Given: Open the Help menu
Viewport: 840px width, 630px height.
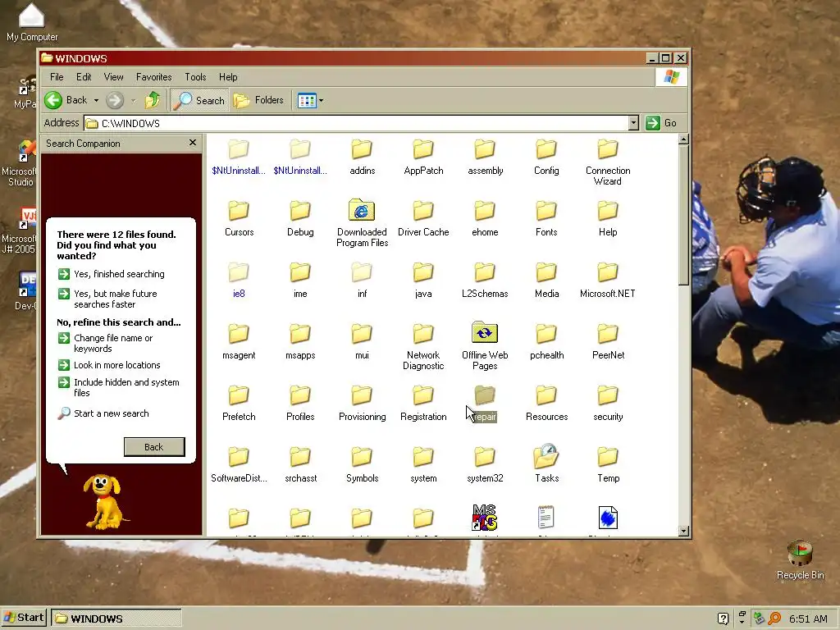Looking at the screenshot, I should 228,77.
